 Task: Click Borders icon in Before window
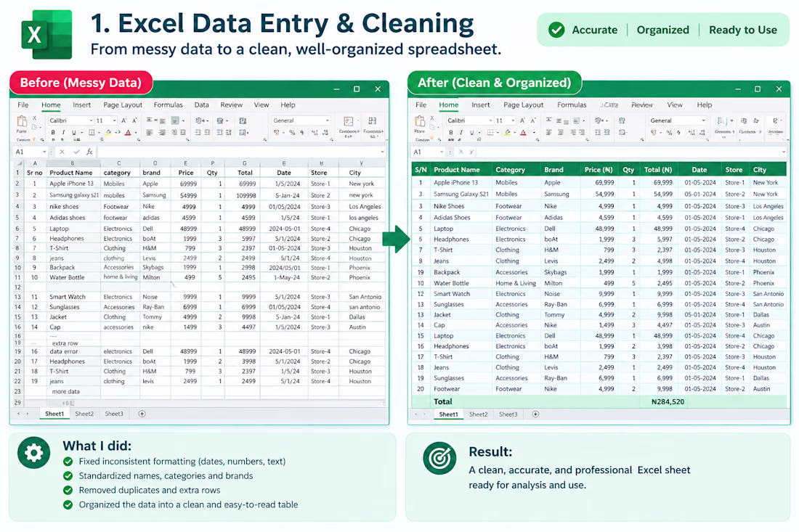pos(92,132)
